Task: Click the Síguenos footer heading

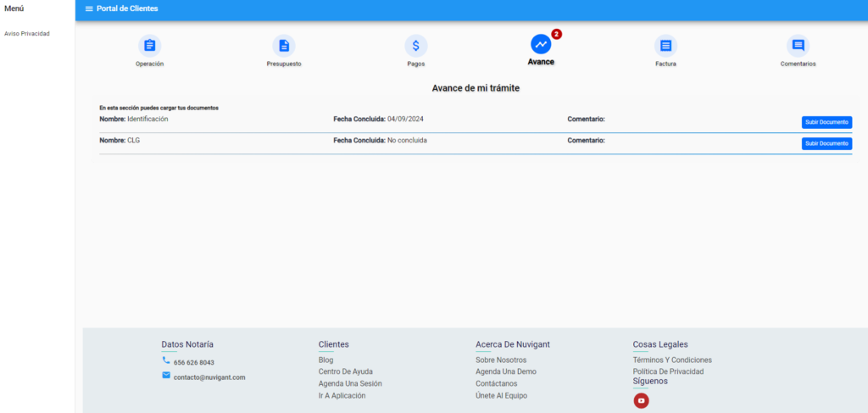Action: (x=650, y=382)
